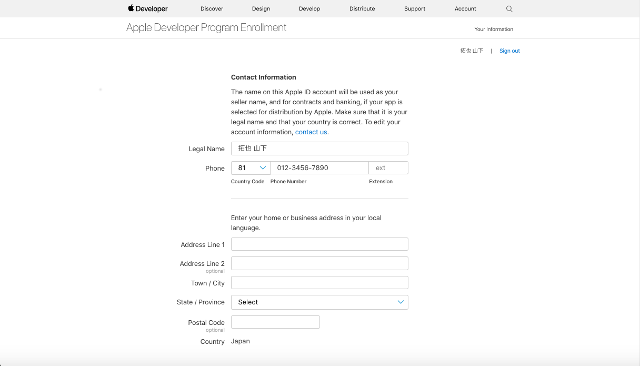
Task: Click the Legal Name field
Action: pos(320,149)
